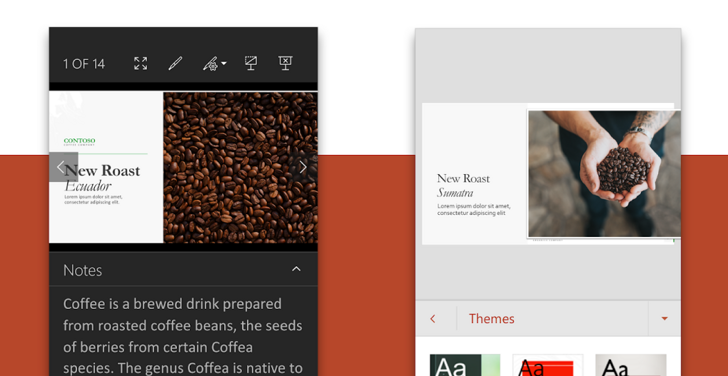Expand the Themes dropdown triangle
728x376 pixels.
[x=664, y=319]
